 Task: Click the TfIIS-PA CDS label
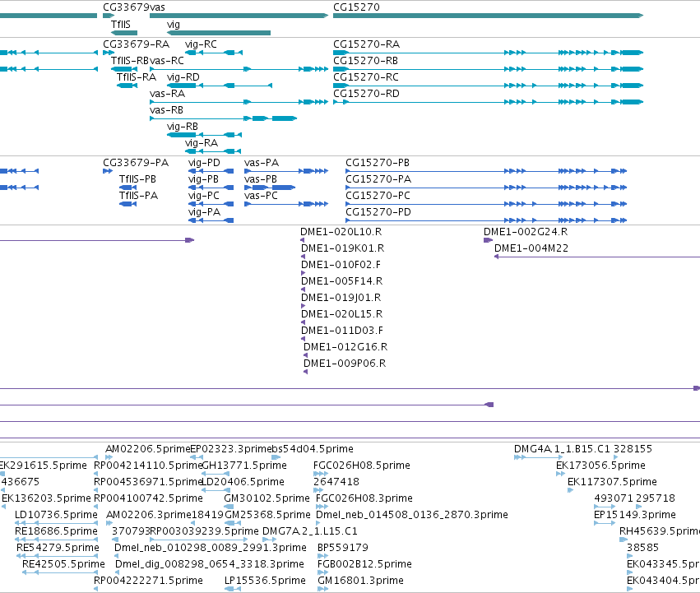coord(138,196)
